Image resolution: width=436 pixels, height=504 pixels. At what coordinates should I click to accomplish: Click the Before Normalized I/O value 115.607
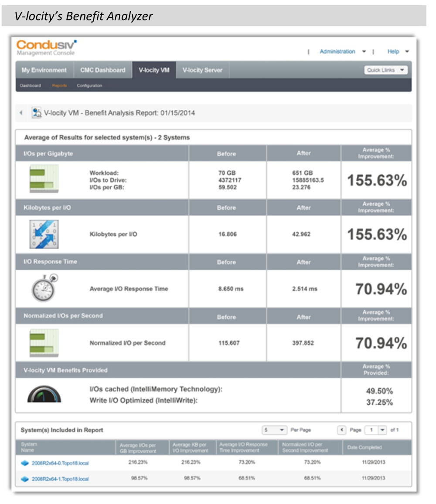229,343
